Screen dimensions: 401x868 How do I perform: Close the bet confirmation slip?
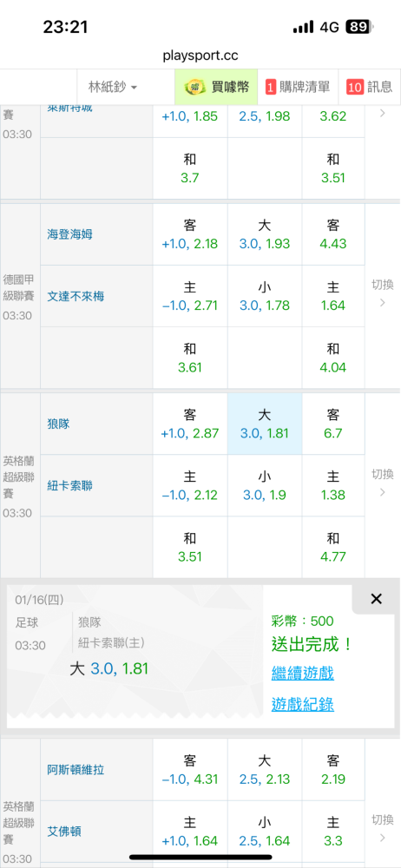tap(376, 598)
